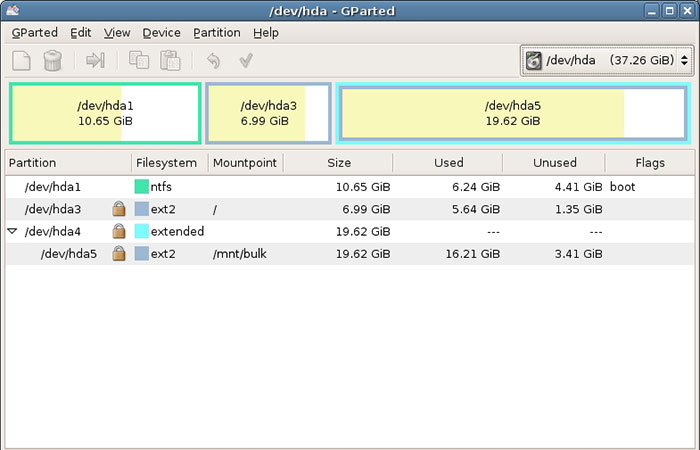Click the lock icon on /dev/hda5 row

(119, 253)
